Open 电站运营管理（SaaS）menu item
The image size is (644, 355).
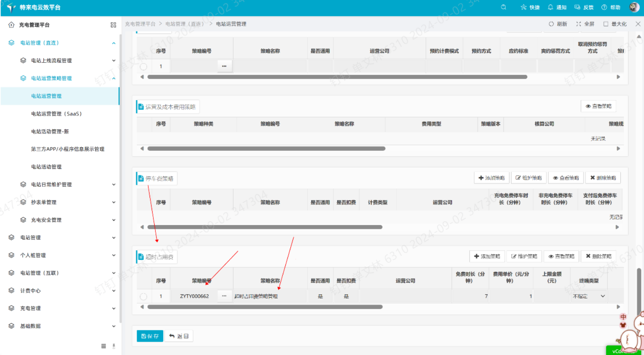coord(56,114)
